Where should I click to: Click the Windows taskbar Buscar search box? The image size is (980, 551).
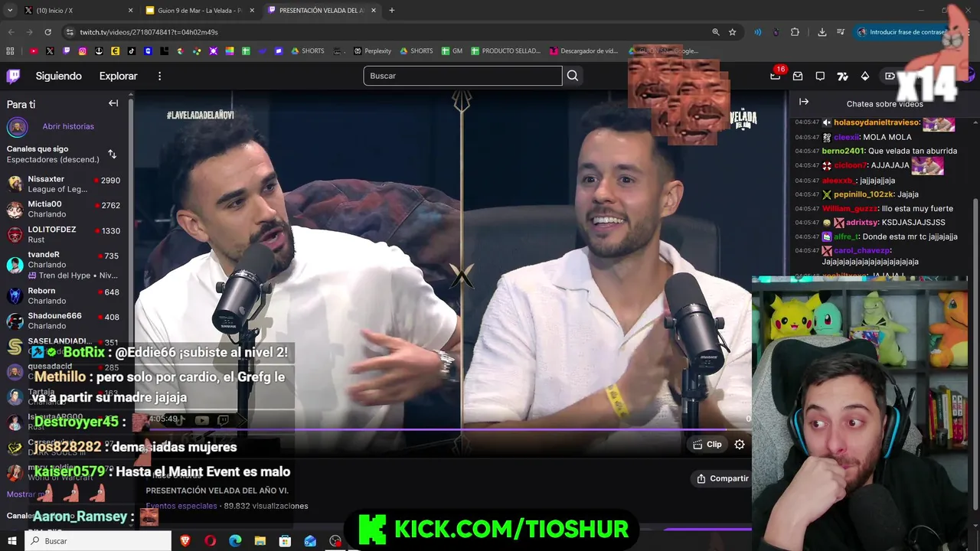(99, 541)
